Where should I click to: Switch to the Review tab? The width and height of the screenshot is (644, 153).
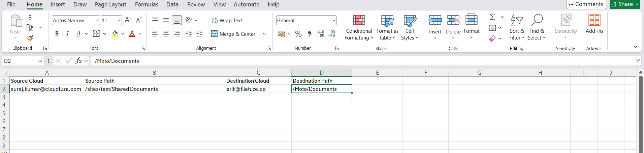[x=196, y=4]
